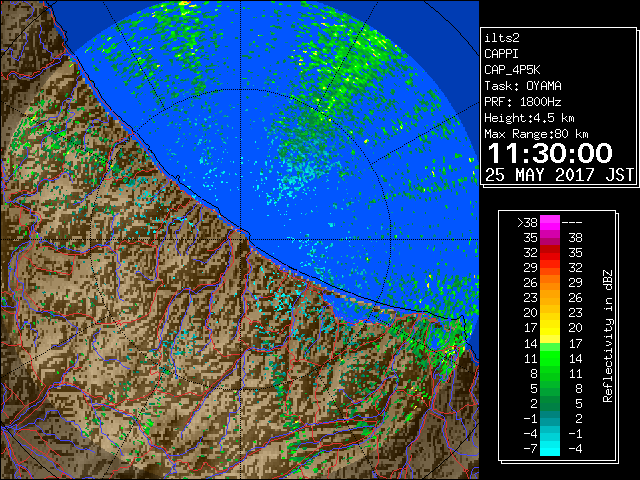Click the red 32 dBZ color swatch
This screenshot has width=640, height=480.
(x=549, y=253)
